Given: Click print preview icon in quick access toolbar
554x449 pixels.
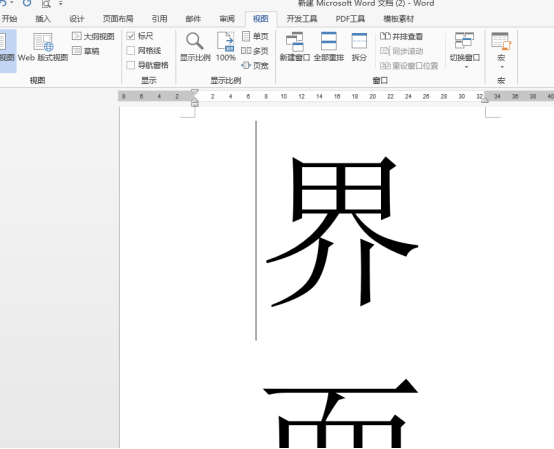Looking at the screenshot, I should pyautogui.click(x=46, y=4).
